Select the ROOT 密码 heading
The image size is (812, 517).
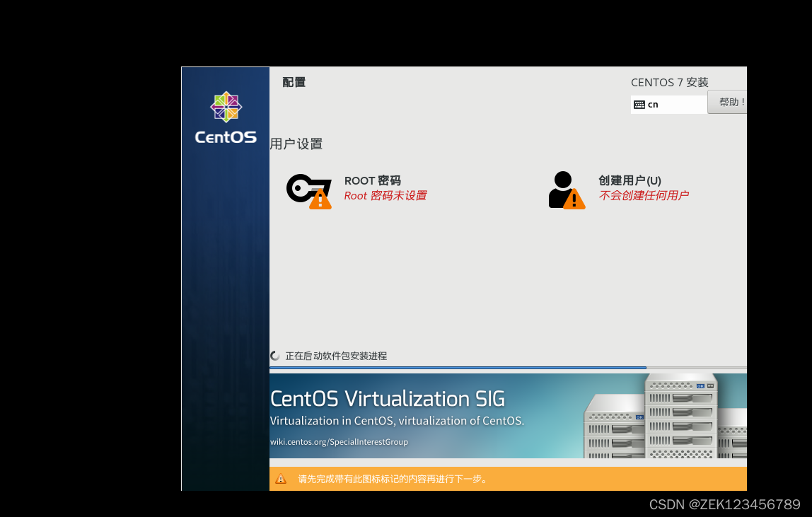pos(372,180)
